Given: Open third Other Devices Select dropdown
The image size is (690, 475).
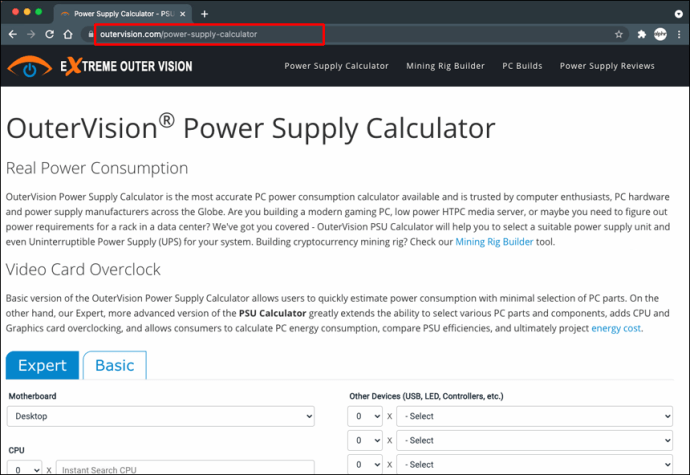Looking at the screenshot, I should tap(535, 464).
